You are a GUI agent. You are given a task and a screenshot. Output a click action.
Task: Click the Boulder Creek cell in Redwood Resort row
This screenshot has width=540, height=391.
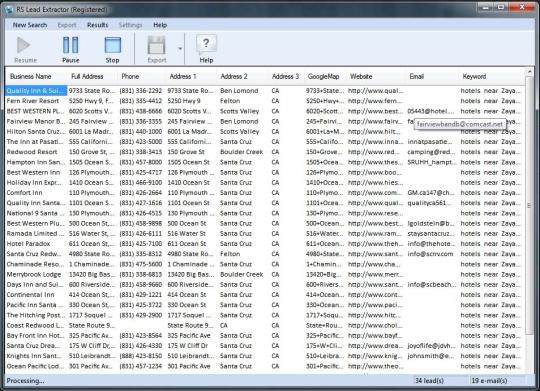click(x=241, y=152)
